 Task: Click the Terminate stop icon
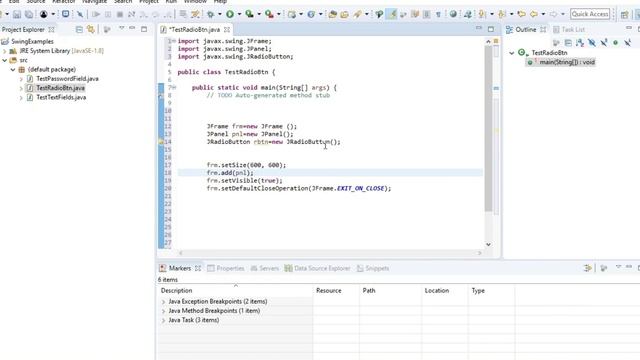pos(120,14)
